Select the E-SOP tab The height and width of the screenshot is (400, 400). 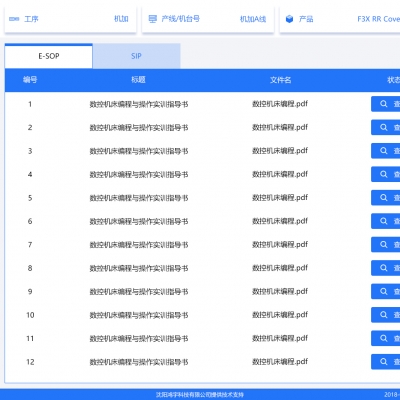click(49, 56)
